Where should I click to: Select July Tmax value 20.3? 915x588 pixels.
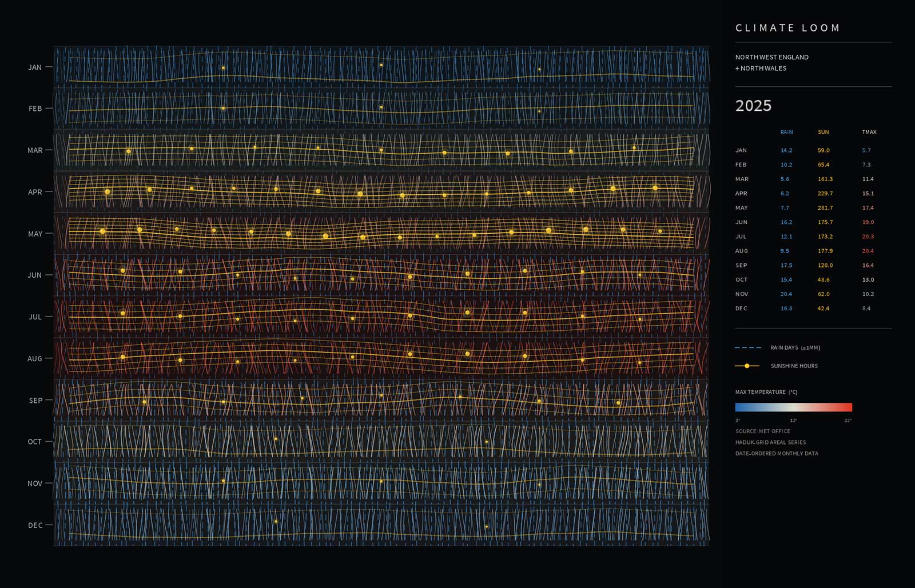click(868, 237)
